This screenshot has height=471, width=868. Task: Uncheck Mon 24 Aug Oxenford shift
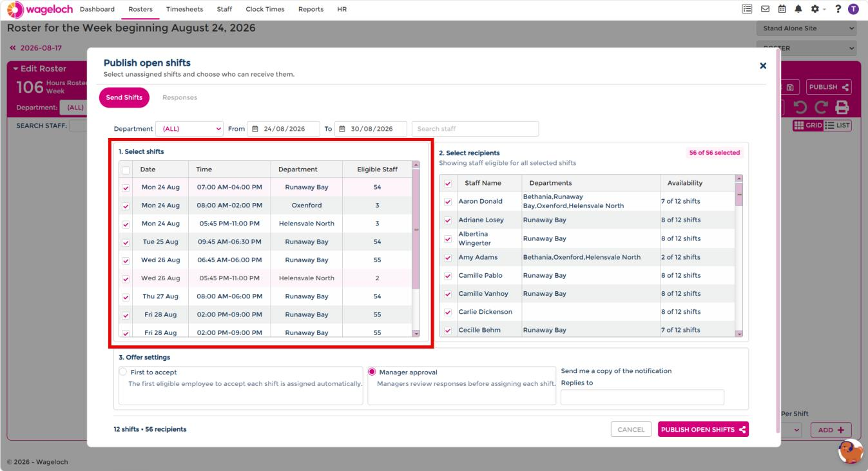click(126, 206)
